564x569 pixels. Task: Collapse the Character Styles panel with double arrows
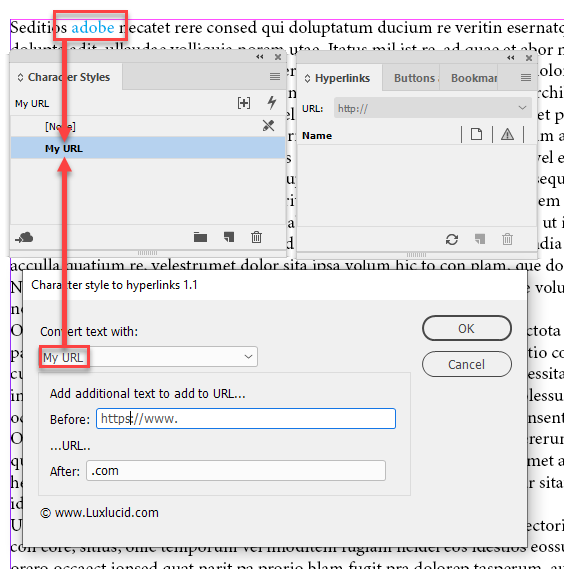click(x=259, y=57)
